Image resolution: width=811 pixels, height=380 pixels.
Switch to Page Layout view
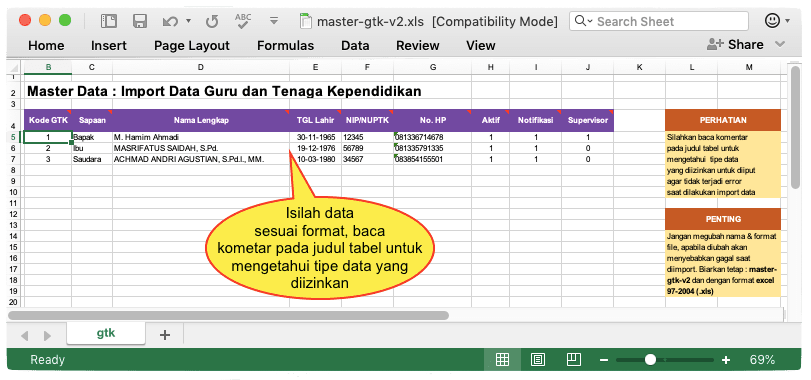(538, 360)
